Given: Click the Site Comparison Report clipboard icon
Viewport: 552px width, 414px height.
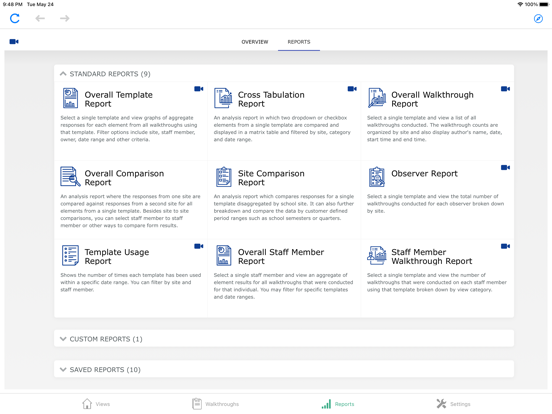Looking at the screenshot, I should tap(224, 177).
